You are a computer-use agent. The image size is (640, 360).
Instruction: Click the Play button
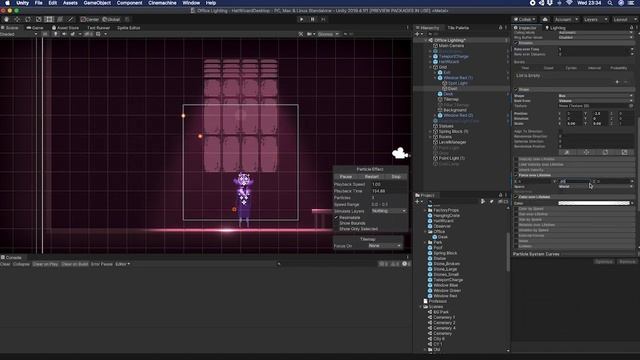[302, 19]
